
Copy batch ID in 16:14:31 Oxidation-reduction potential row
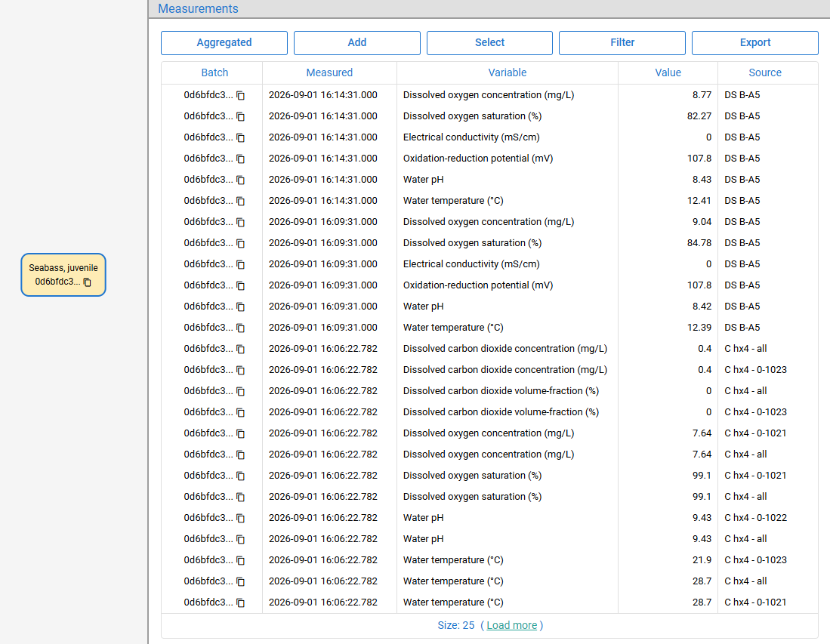coord(240,159)
